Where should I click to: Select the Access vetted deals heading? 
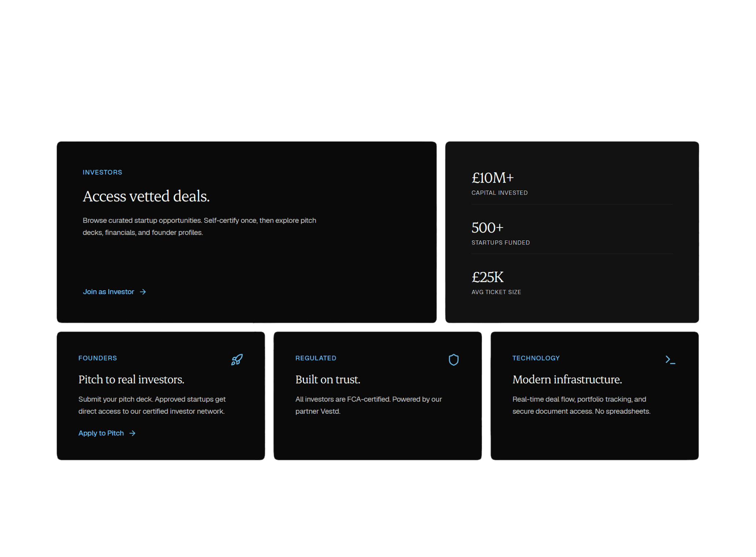[146, 196]
